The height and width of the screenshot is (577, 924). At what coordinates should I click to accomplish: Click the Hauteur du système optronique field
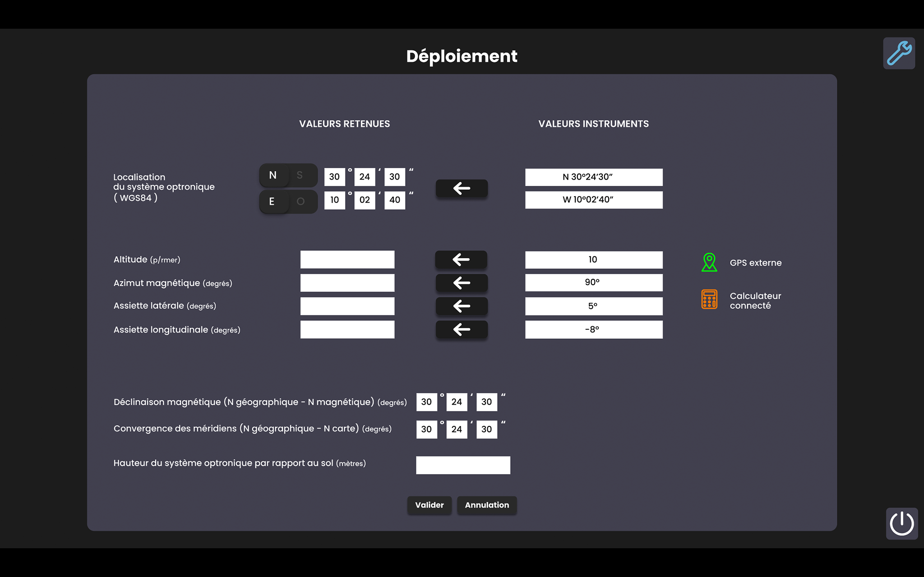pos(463,465)
